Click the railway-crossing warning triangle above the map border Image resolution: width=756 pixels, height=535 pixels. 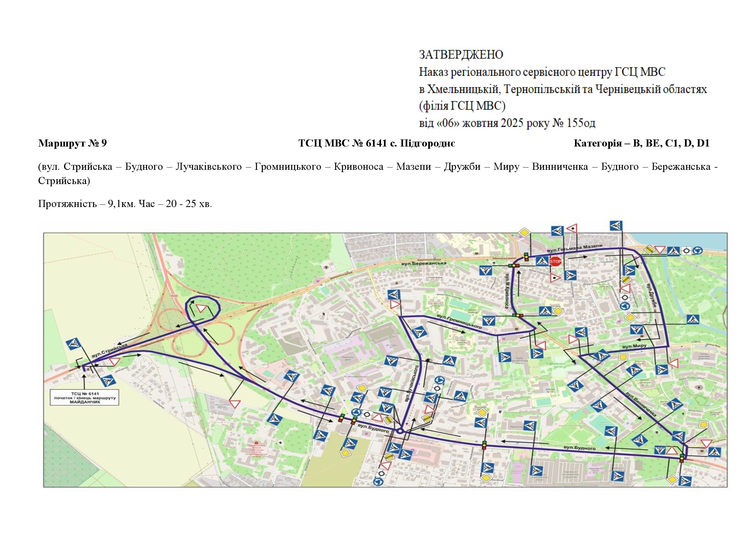572,228
